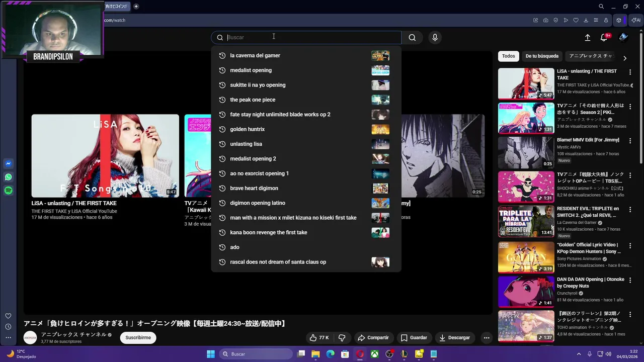Screen dimensions: 644x362
Task: Pick suggestion 'la caverna del gamer'
Action: [x=306, y=55]
